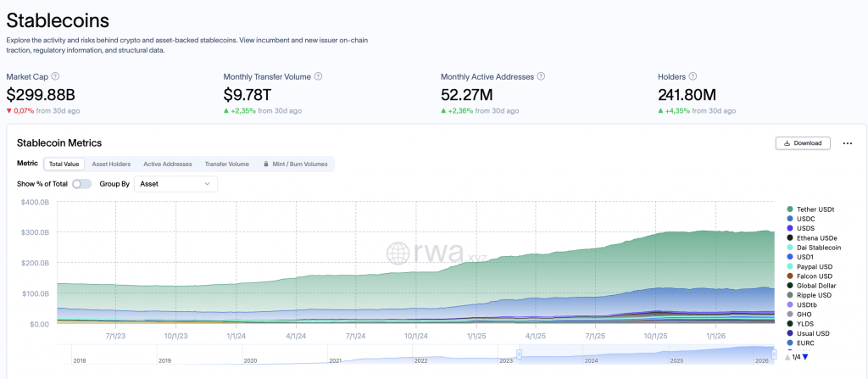This screenshot has width=868, height=379.
Task: Click the Holders info icon
Action: (x=692, y=76)
